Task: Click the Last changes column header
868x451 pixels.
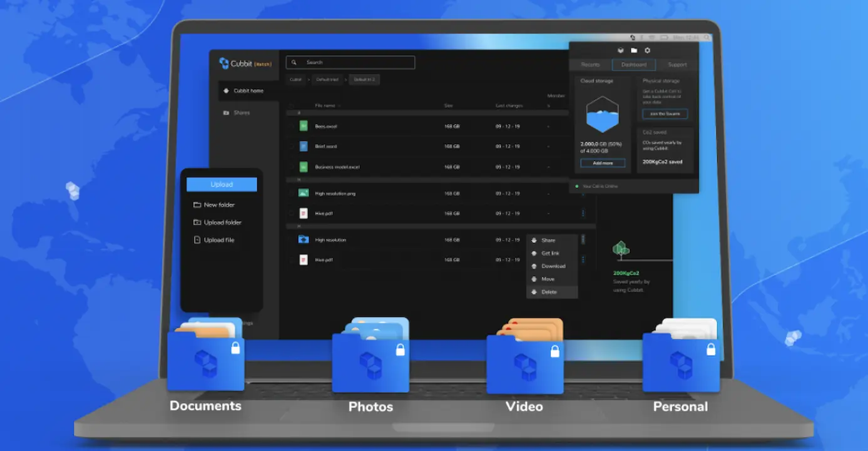Action: [x=509, y=106]
